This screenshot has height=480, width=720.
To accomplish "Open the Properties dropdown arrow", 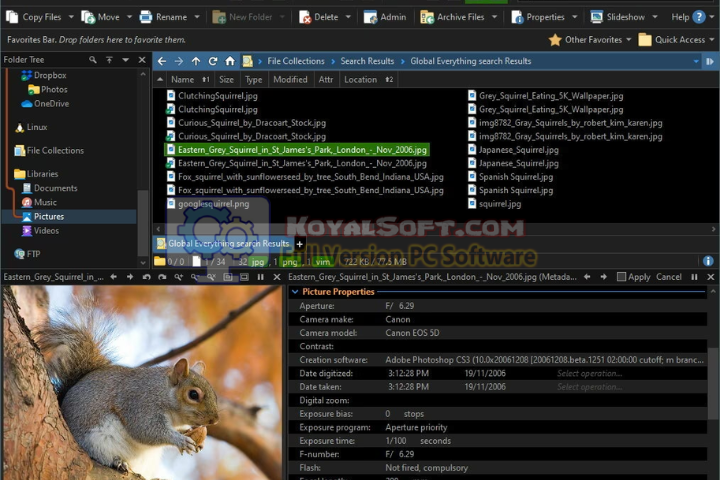I will [x=575, y=17].
